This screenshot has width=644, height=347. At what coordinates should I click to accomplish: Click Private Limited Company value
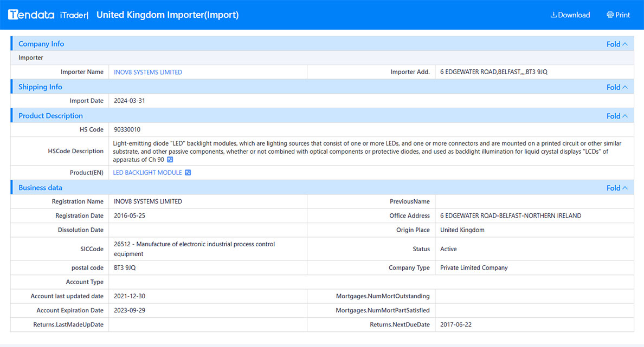(474, 268)
